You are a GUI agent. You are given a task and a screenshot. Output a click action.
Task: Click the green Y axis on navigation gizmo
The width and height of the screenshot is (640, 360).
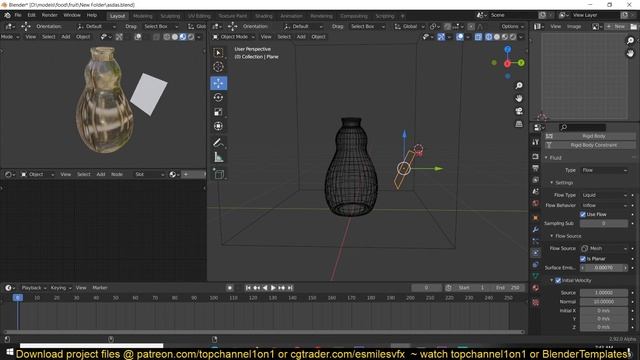[521, 63]
